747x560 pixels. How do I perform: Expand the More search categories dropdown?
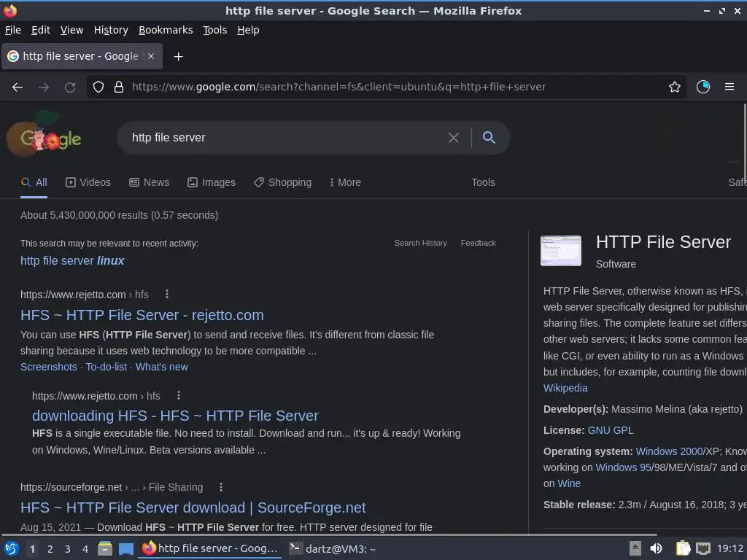tap(345, 182)
